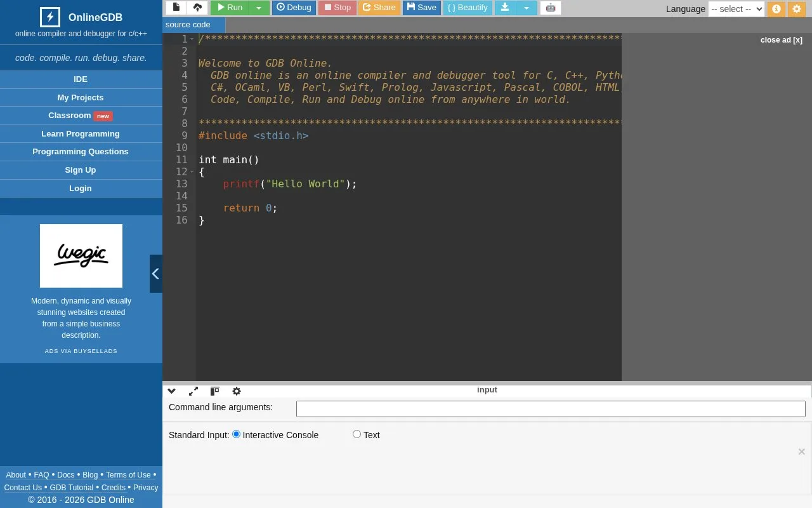
Task: Open console settings gear icon
Action: coord(237,391)
